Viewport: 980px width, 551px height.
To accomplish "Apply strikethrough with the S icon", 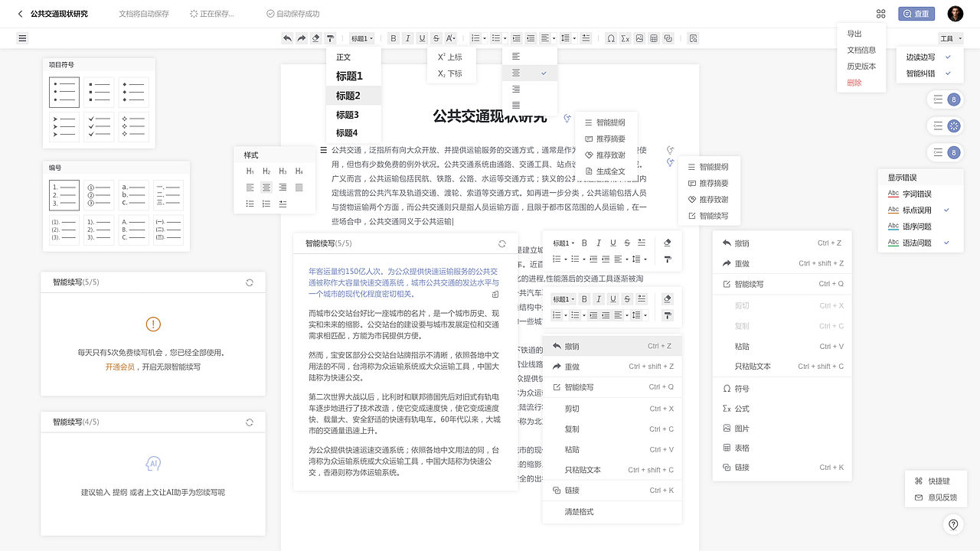I will (435, 37).
